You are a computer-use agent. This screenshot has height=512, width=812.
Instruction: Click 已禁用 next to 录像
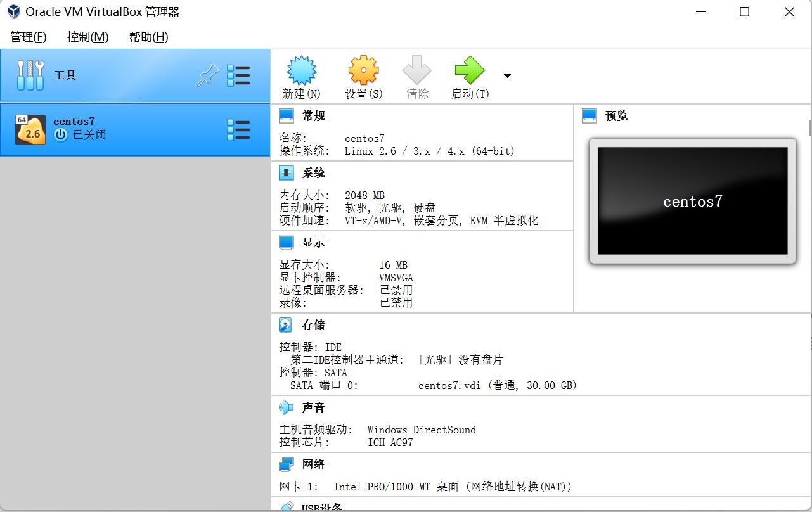click(x=396, y=303)
